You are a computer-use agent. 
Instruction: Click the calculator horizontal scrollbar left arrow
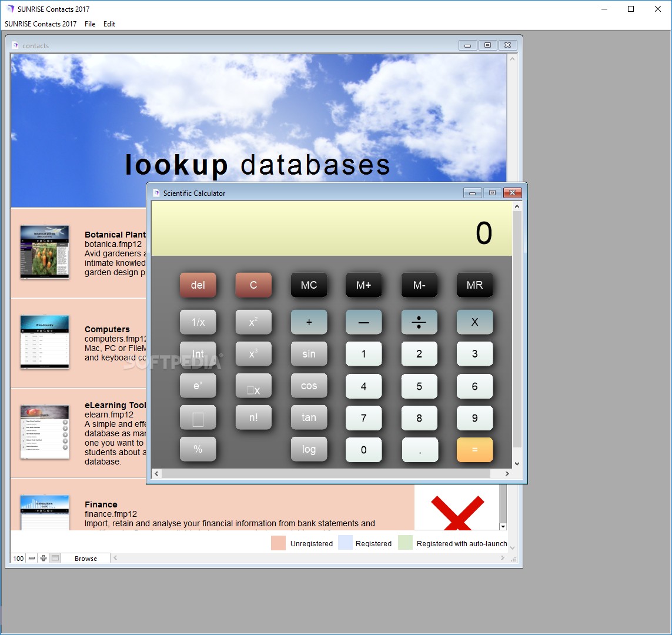[156, 473]
